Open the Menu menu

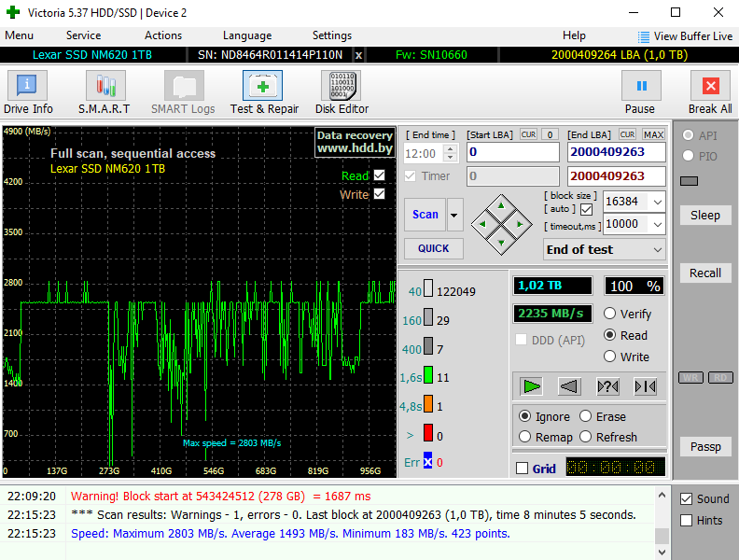tap(19, 35)
